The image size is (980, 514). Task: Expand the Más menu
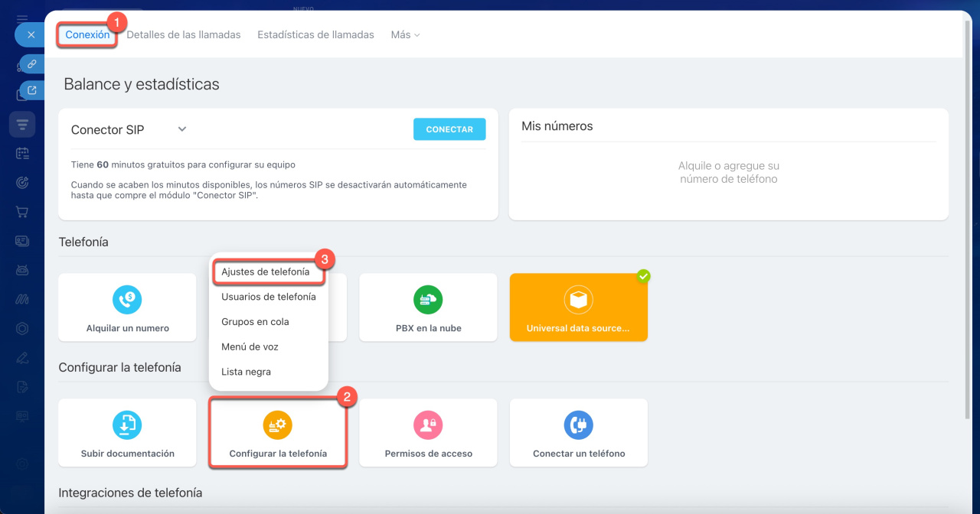pos(405,34)
